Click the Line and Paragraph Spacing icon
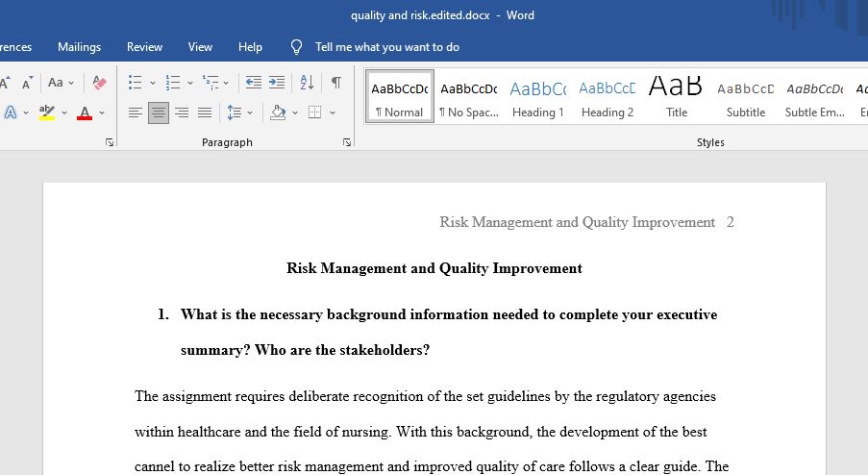The image size is (868, 475). [x=235, y=112]
